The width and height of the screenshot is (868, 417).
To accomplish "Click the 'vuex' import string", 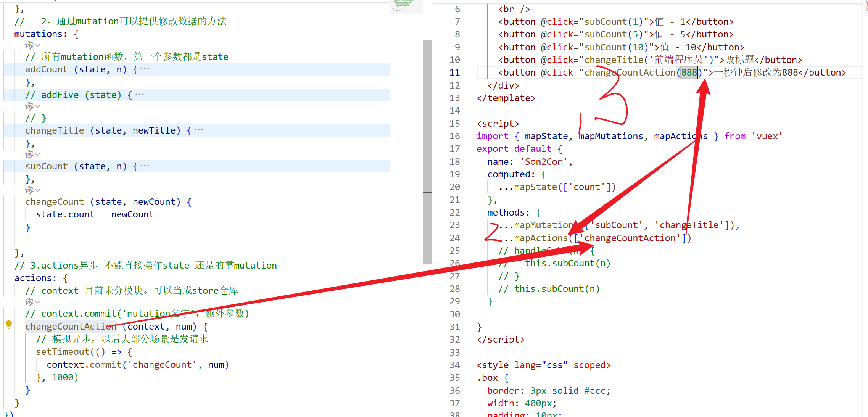I will point(767,136).
